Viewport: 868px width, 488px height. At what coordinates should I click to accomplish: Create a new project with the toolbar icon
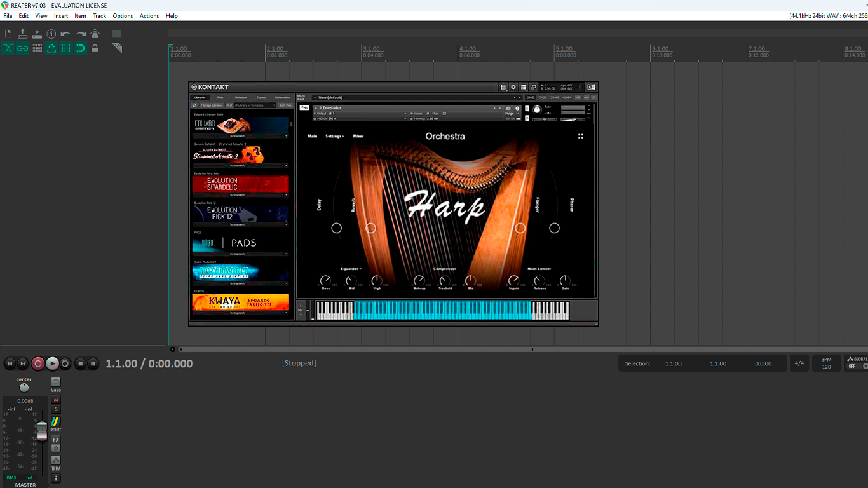coord(8,34)
